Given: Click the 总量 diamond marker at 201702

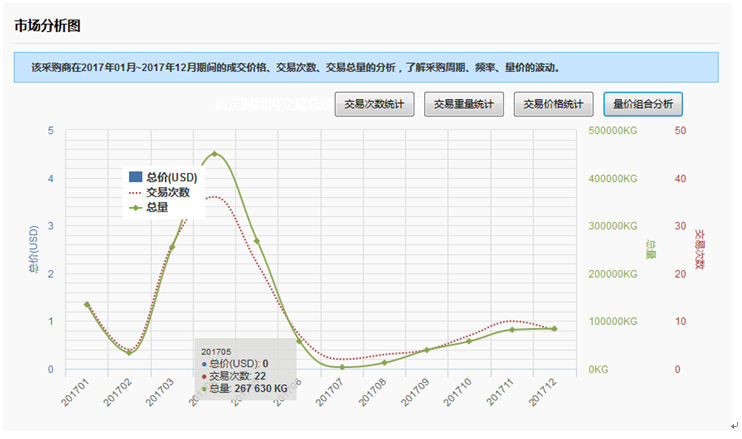Looking at the screenshot, I should pos(129,352).
